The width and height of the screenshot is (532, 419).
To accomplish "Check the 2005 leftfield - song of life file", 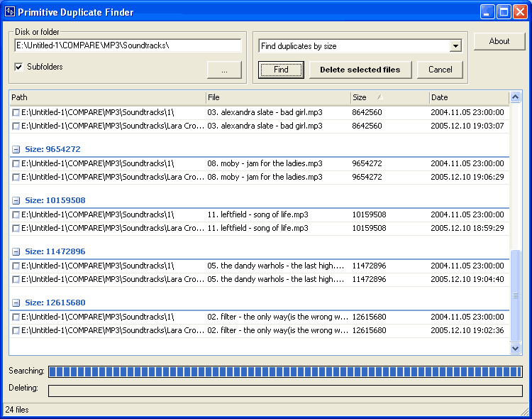I will pyautogui.click(x=16, y=229).
